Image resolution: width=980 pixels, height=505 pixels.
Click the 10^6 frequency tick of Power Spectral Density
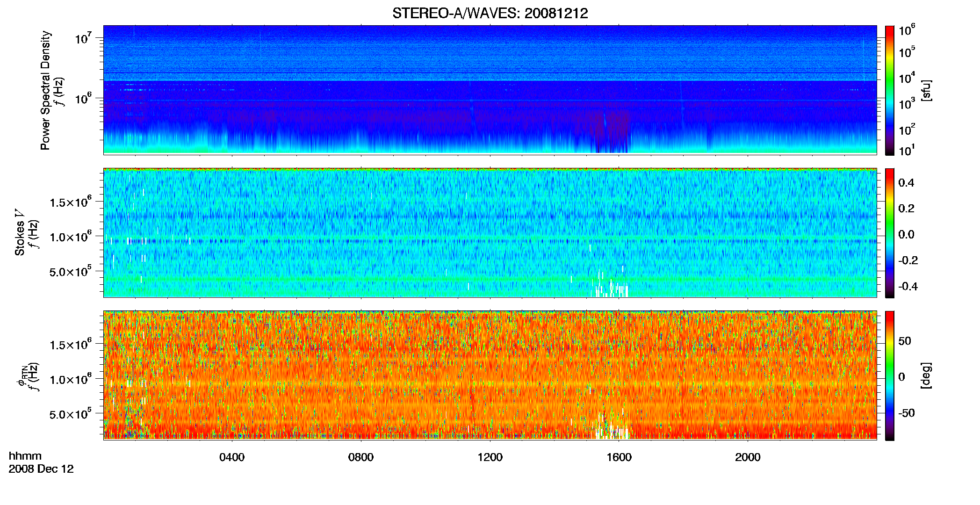point(83,98)
